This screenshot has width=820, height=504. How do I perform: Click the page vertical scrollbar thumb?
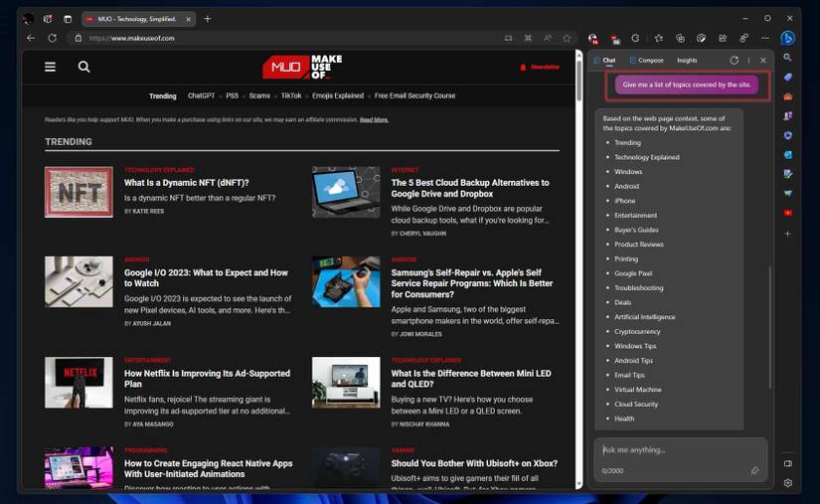pos(578,82)
